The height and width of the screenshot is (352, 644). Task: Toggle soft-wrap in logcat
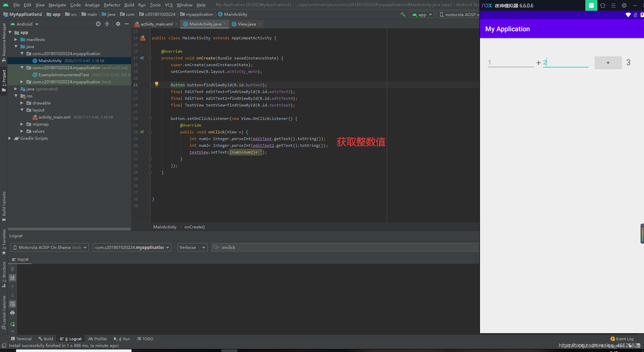[x=12, y=304]
